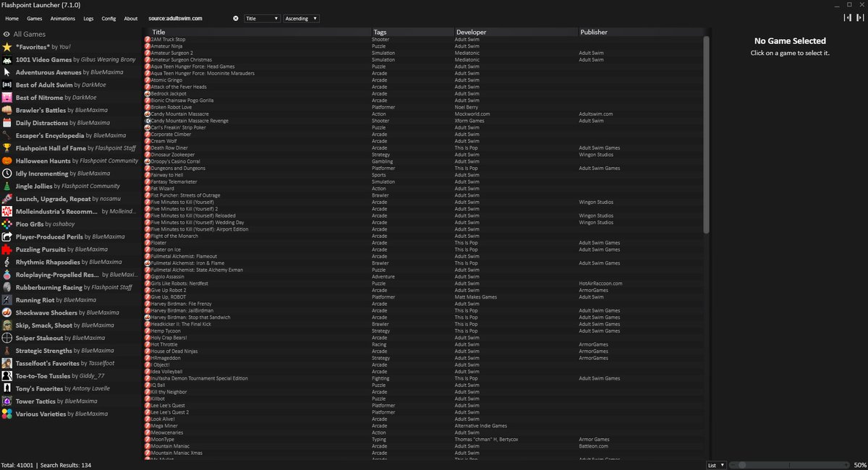Open the Games menu tab

click(x=34, y=18)
